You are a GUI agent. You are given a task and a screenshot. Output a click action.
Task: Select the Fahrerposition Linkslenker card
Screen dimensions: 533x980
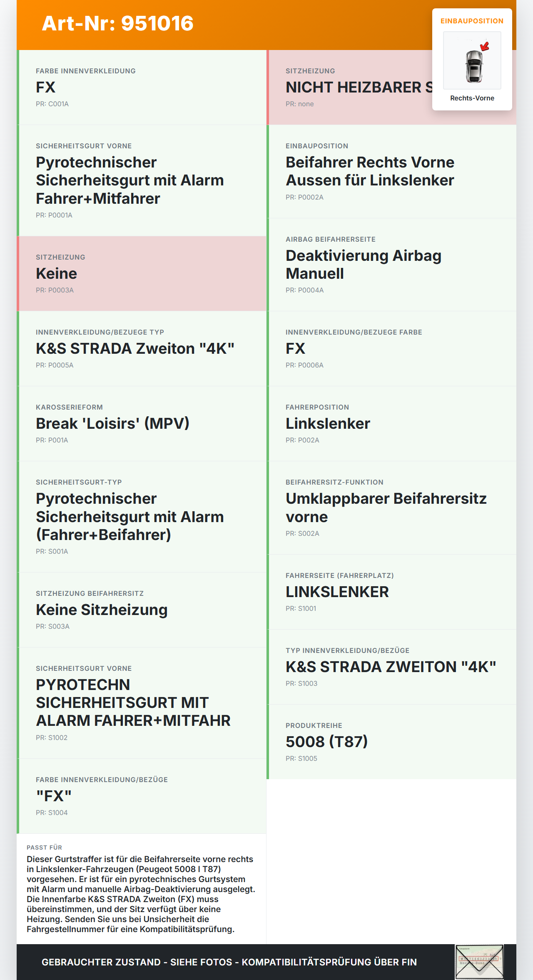[391, 424]
